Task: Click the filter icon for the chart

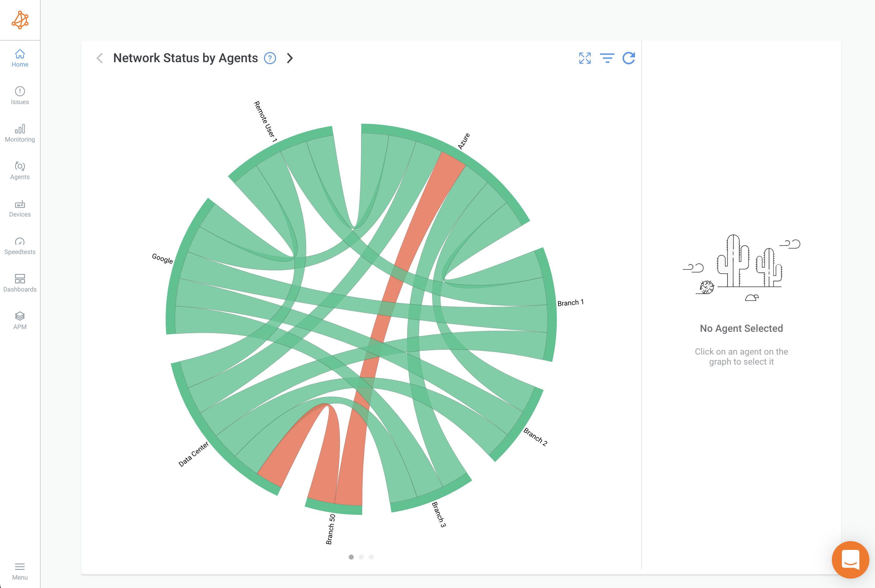Action: coord(607,58)
